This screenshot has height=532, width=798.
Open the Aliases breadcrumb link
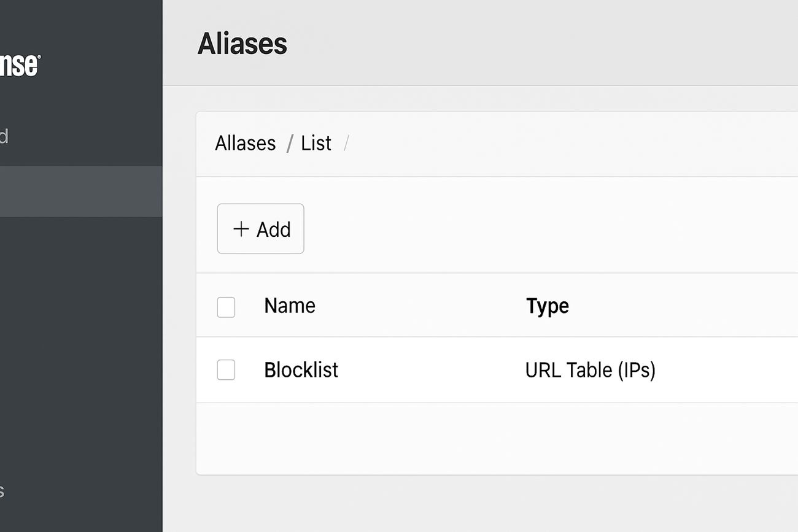[245, 143]
